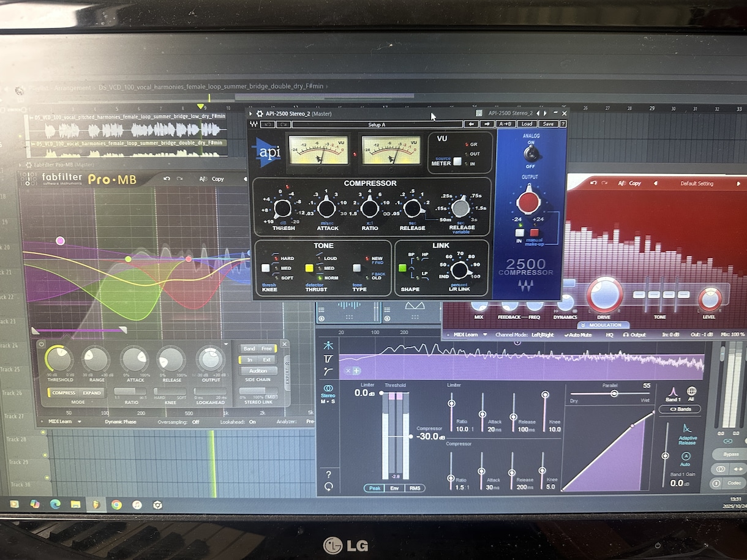Open help question mark in Ozone dynamics
The width and height of the screenshot is (747, 560).
point(329,474)
